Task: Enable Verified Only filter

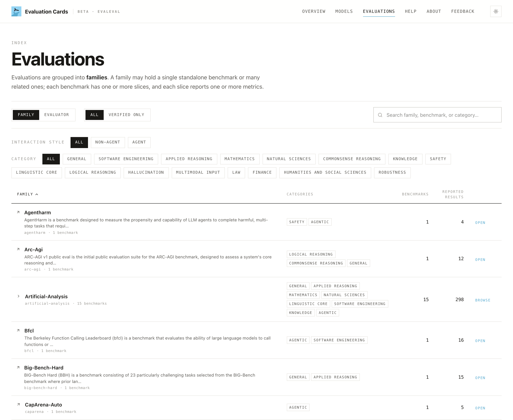Action: (x=126, y=115)
